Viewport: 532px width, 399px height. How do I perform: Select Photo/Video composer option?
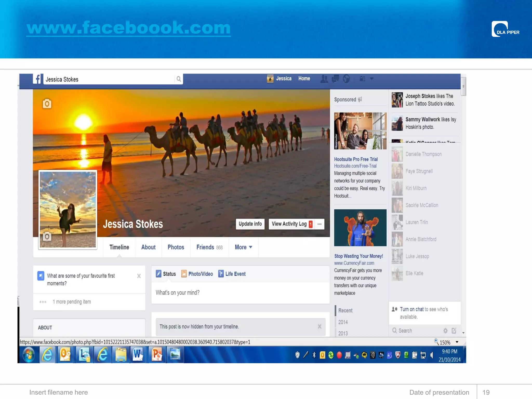(197, 274)
